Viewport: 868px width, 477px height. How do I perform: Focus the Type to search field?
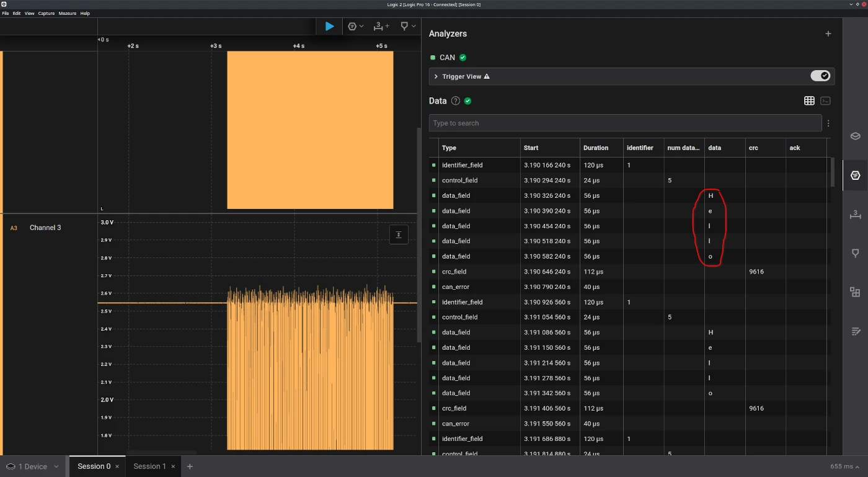pyautogui.click(x=625, y=123)
